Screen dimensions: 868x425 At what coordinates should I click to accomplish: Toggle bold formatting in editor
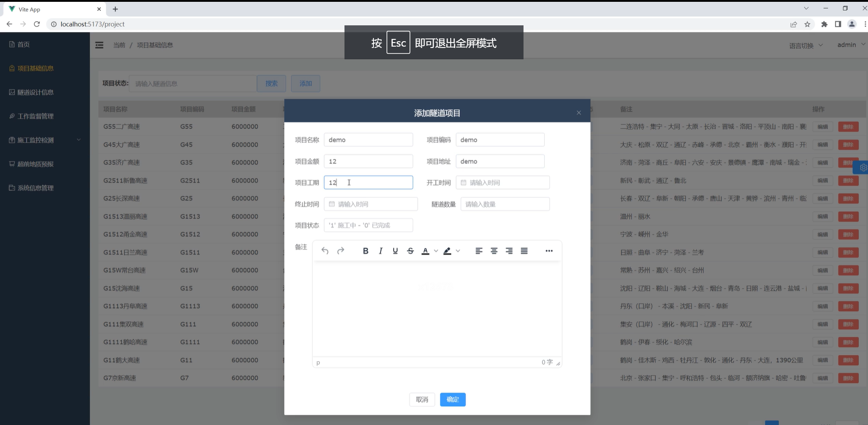pyautogui.click(x=366, y=251)
